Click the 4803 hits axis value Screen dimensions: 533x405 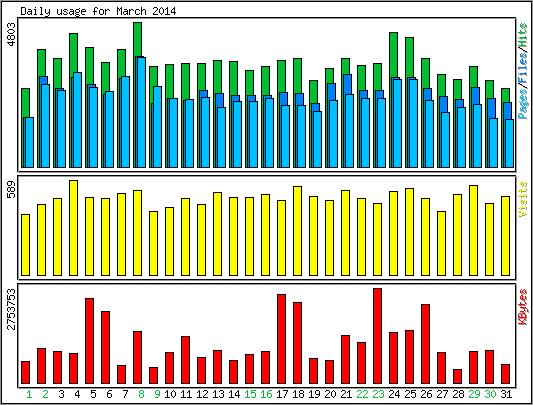(x=11, y=34)
